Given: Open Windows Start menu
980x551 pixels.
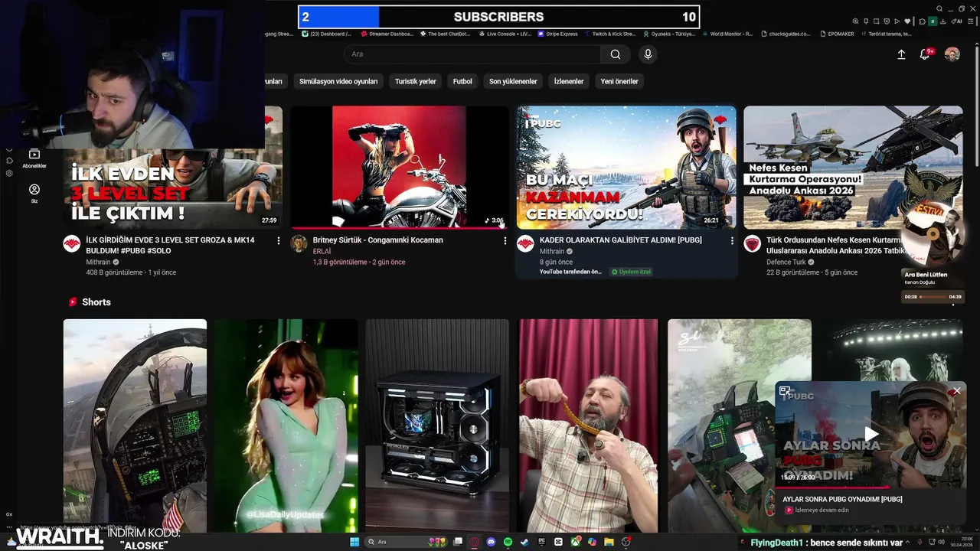Looking at the screenshot, I should (354, 542).
